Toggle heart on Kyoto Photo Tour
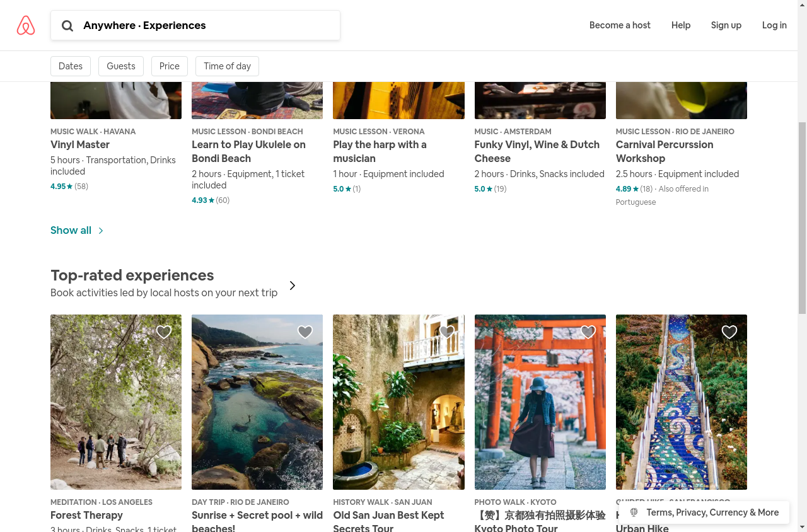The width and height of the screenshot is (807, 532). (x=588, y=332)
